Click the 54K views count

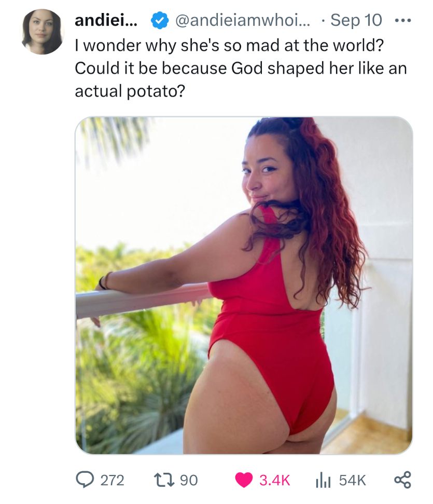tap(353, 481)
